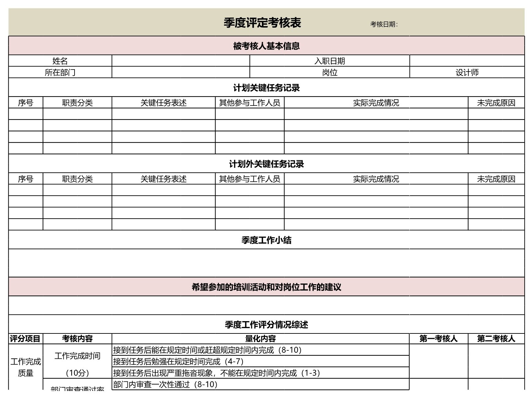Image resolution: width=532 pixels, height=398 pixels.
Task: Select the 部门内审查一次性通过（8-10）cell
Action: point(260,384)
